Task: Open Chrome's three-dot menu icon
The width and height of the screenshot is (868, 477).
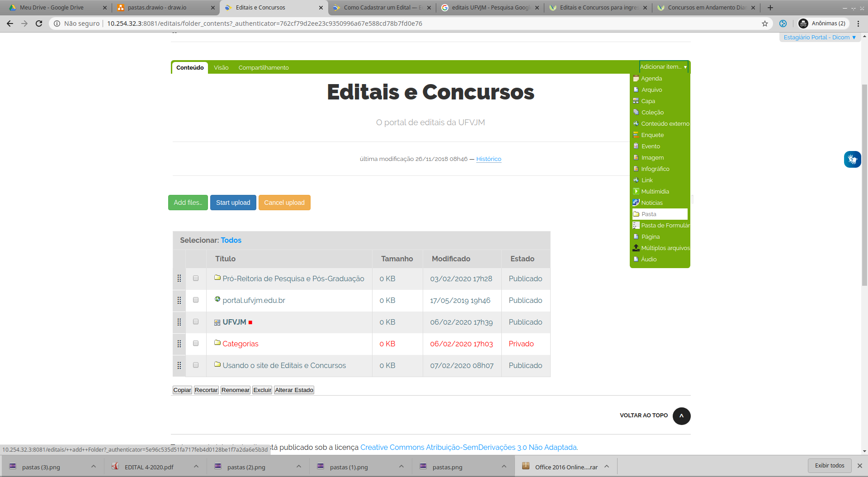Action: [x=858, y=24]
